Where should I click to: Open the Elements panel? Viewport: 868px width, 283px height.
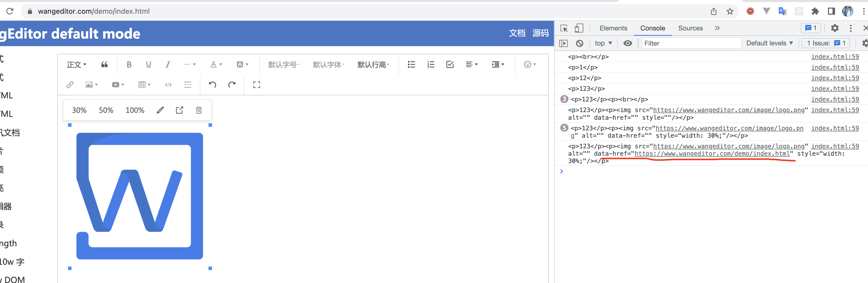(613, 28)
